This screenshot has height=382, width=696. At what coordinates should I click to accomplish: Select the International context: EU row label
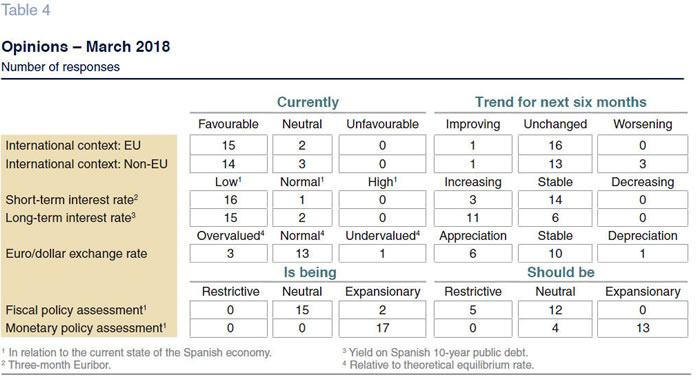(x=73, y=146)
